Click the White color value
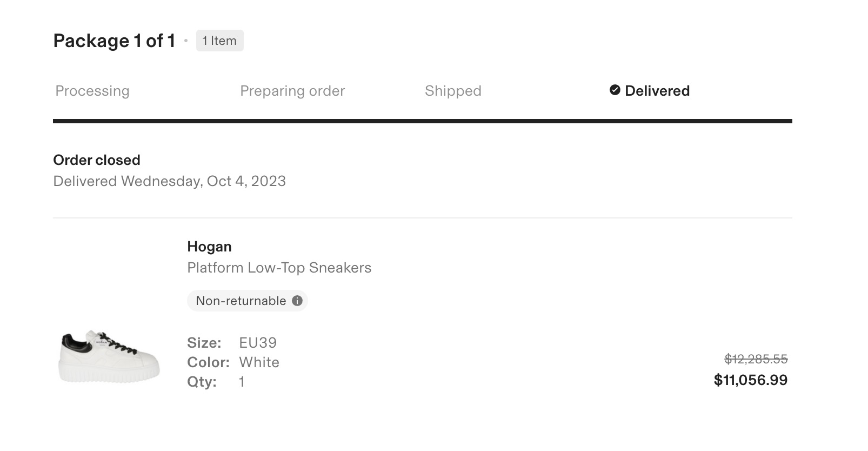 (259, 362)
